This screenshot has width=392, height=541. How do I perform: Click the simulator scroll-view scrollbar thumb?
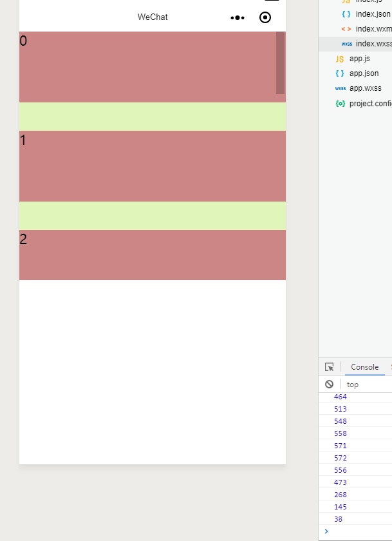[x=280, y=63]
